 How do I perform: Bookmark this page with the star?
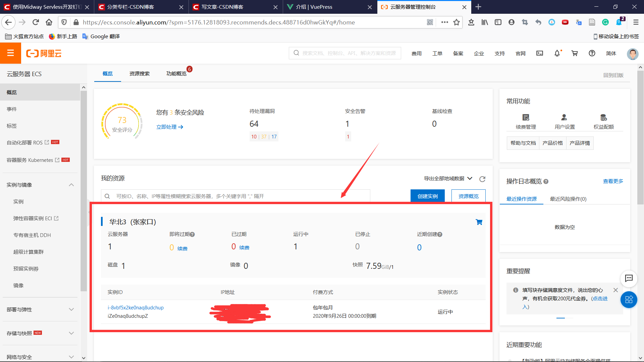(457, 22)
